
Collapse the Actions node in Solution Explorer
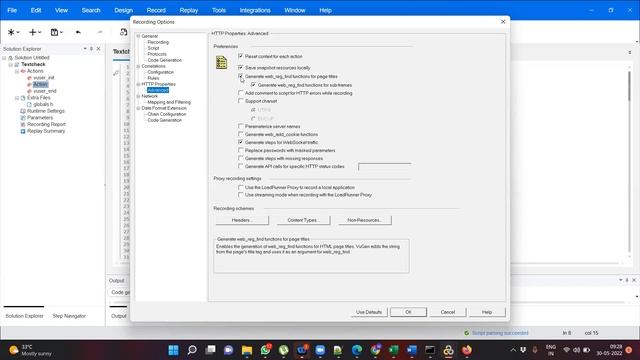(x=17, y=71)
